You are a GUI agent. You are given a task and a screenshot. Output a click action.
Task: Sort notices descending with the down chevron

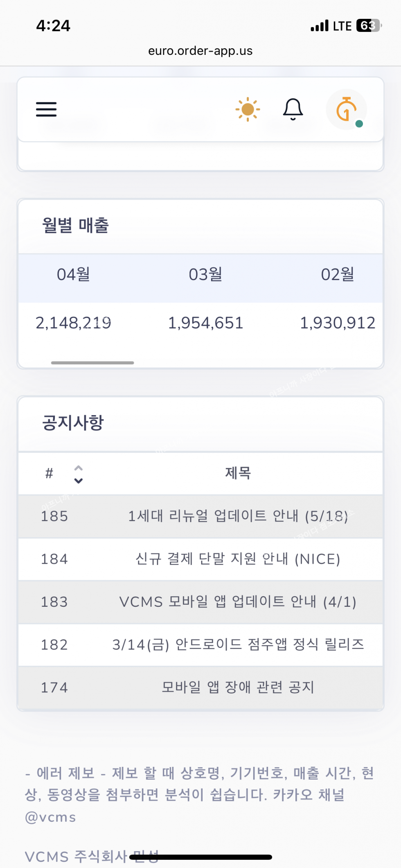point(79,481)
